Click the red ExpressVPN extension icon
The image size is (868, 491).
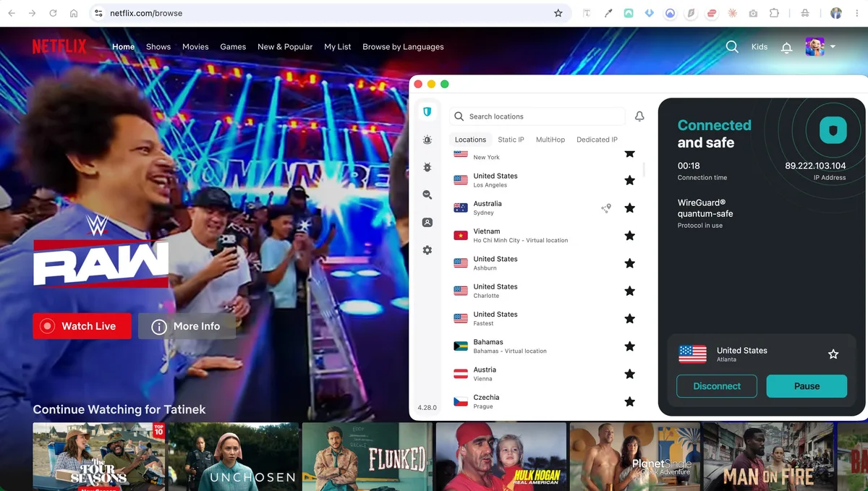point(712,13)
